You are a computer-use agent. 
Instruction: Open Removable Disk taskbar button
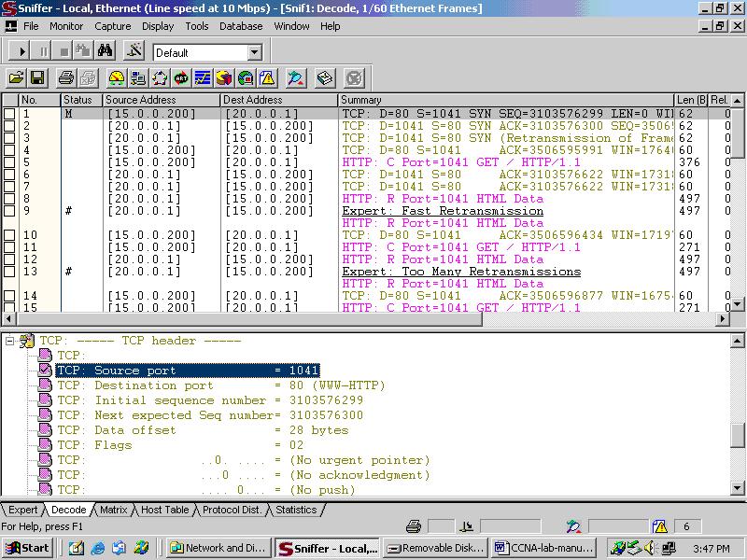pyautogui.click(x=436, y=548)
